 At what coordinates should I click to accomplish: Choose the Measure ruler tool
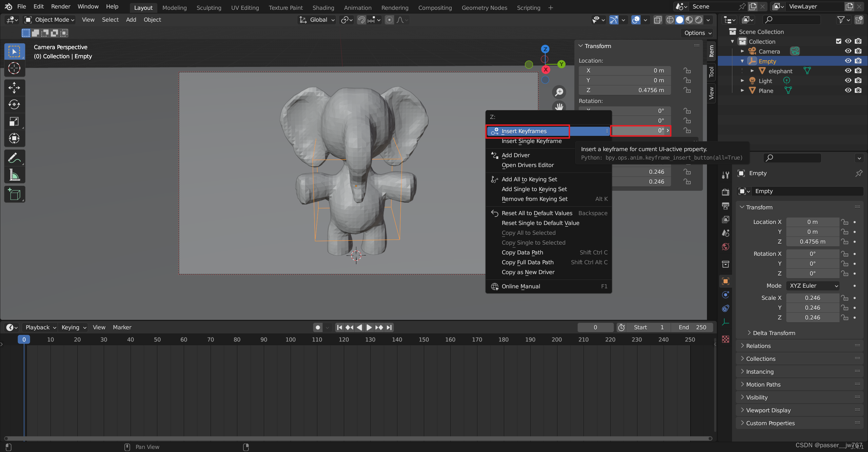coord(14,175)
